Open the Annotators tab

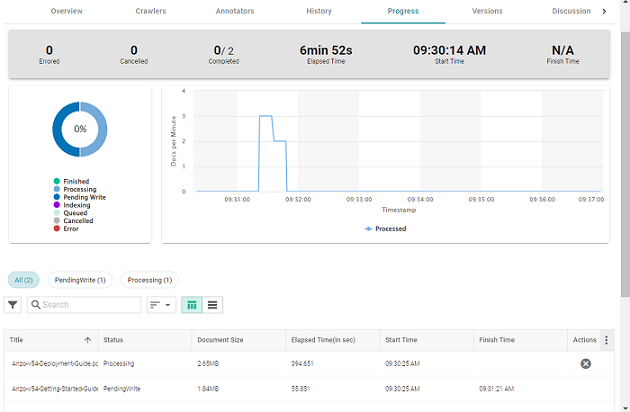tap(235, 11)
